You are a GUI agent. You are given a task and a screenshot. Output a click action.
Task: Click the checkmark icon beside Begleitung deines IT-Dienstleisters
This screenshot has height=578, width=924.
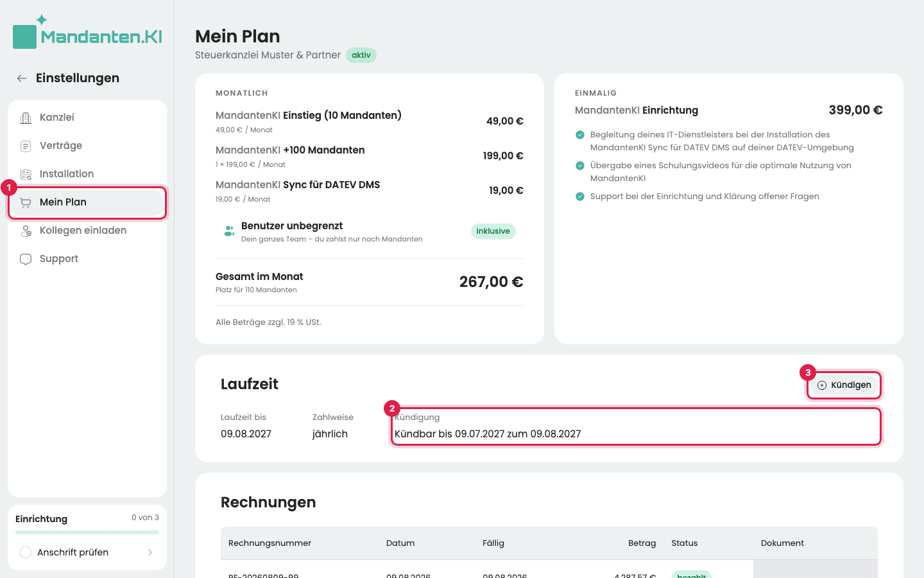pyautogui.click(x=580, y=135)
